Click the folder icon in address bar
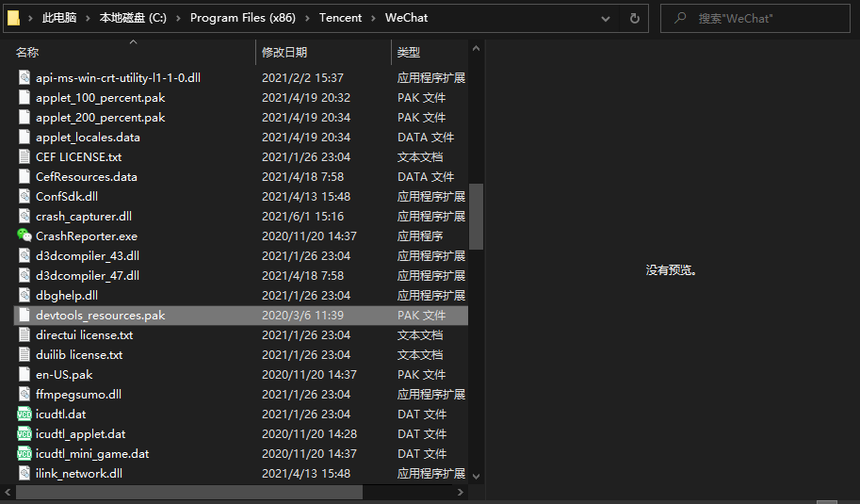The width and height of the screenshot is (860, 504). click(x=13, y=18)
